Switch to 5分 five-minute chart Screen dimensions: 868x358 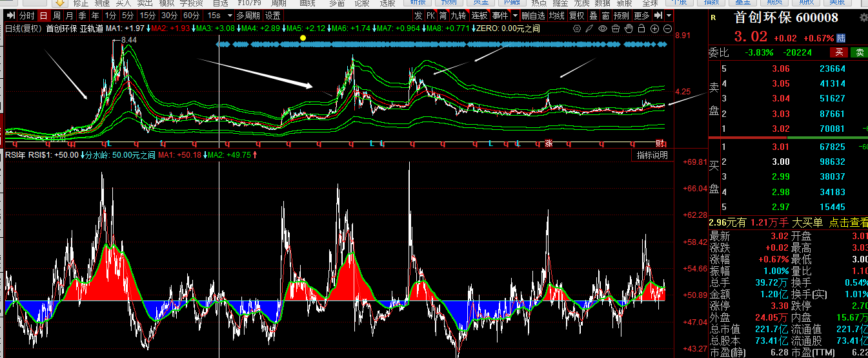128,15
